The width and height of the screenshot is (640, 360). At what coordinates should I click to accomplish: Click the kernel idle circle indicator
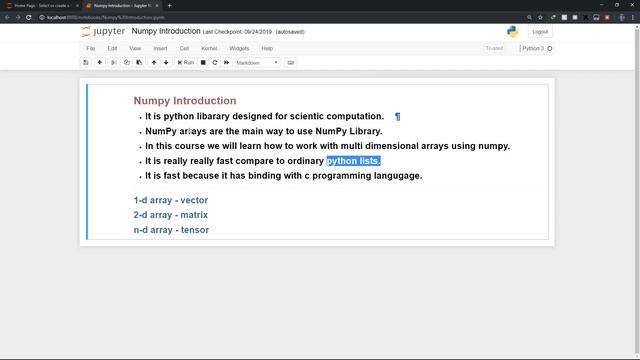550,49
